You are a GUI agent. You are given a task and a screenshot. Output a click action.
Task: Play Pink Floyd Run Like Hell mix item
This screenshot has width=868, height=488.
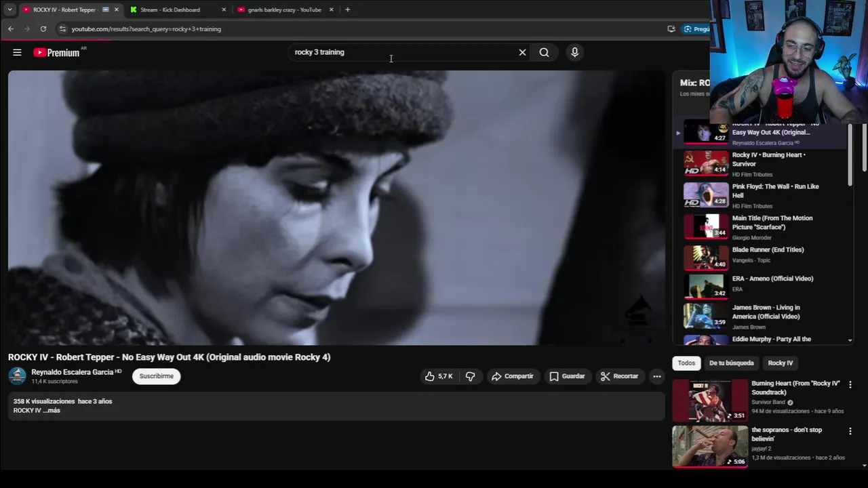765,195
